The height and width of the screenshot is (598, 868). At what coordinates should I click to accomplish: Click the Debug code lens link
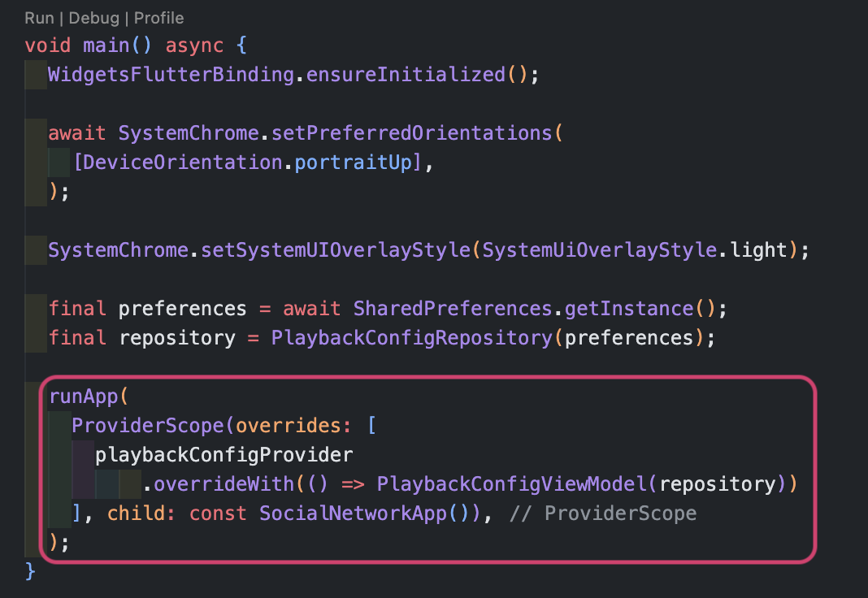coord(94,18)
